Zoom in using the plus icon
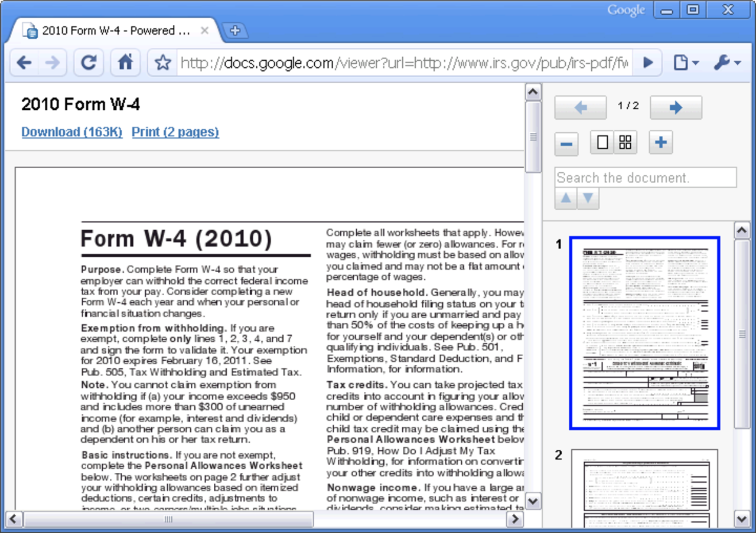This screenshot has width=756, height=533. (660, 143)
